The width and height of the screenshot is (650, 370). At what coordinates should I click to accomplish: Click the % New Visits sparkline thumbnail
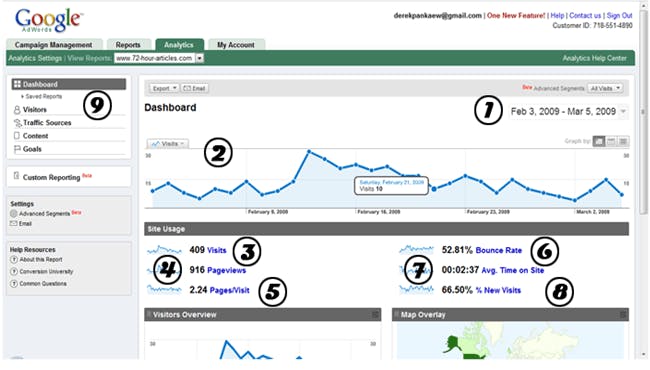pyautogui.click(x=416, y=290)
